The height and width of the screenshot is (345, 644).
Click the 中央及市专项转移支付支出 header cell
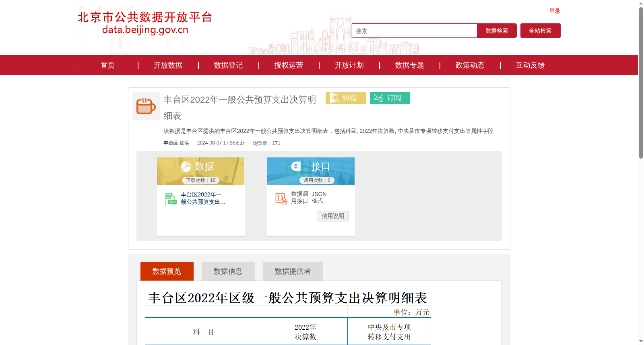[x=389, y=332]
